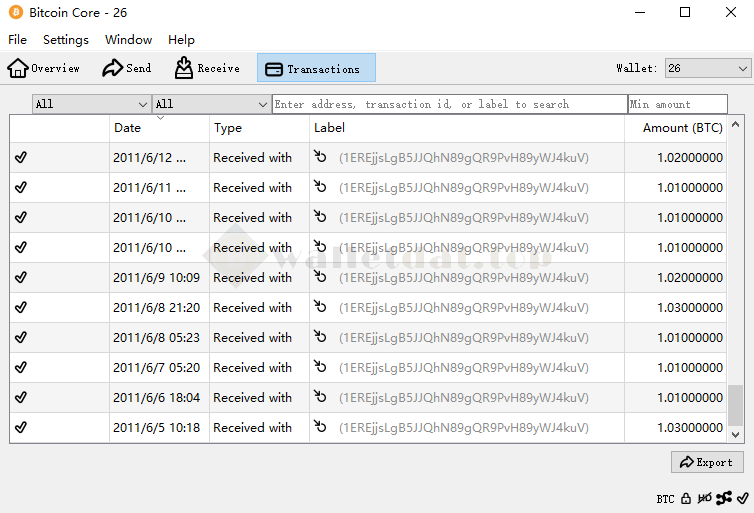Screen dimensions: 754x513
Task: Open the Overview tab
Action: pyautogui.click(x=44, y=68)
